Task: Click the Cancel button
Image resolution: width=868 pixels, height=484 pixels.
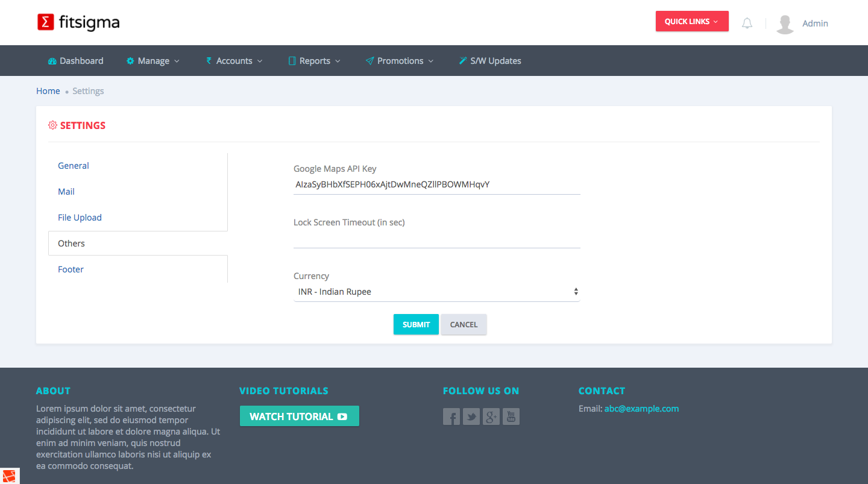Action: [464, 324]
